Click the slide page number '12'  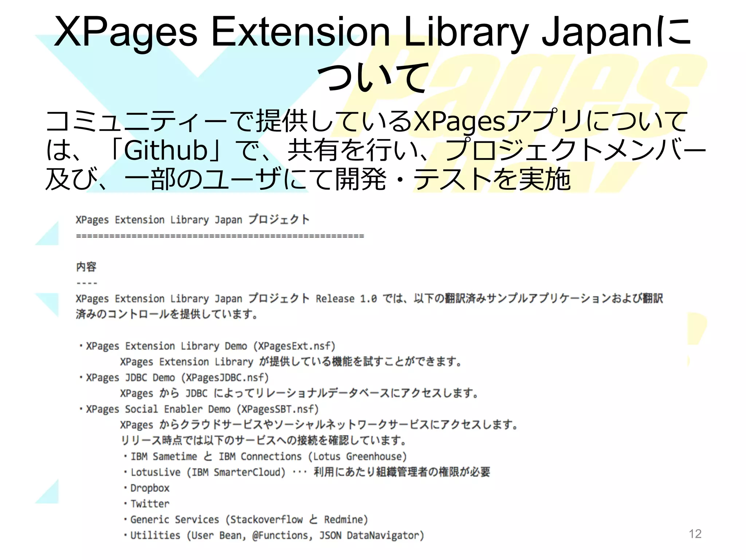[695, 534]
